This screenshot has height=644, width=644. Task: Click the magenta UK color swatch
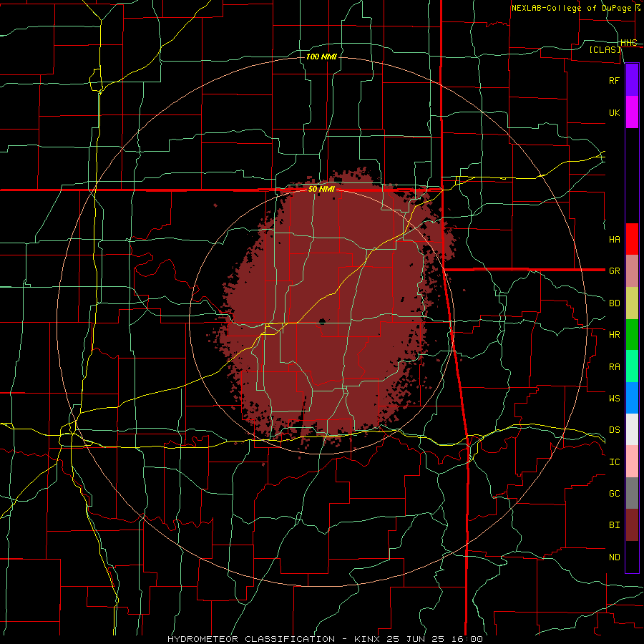pyautogui.click(x=632, y=112)
